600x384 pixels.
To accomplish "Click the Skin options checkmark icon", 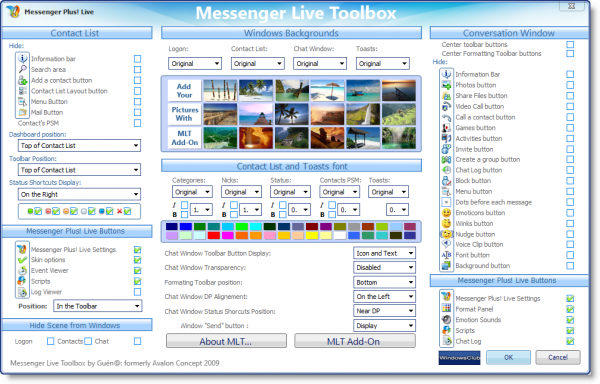I will pos(22,260).
